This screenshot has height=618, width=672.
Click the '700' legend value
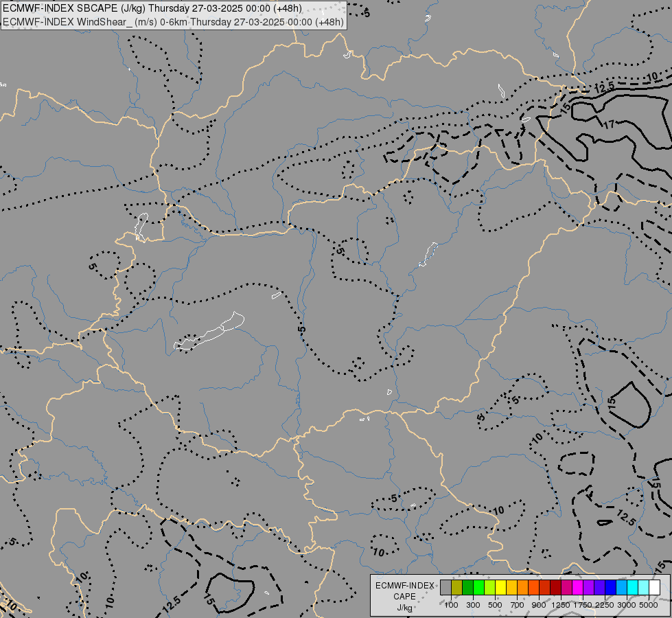pos(518,605)
